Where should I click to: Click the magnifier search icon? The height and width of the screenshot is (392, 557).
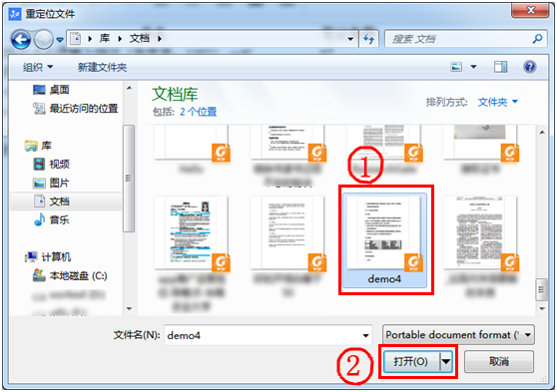click(x=537, y=38)
